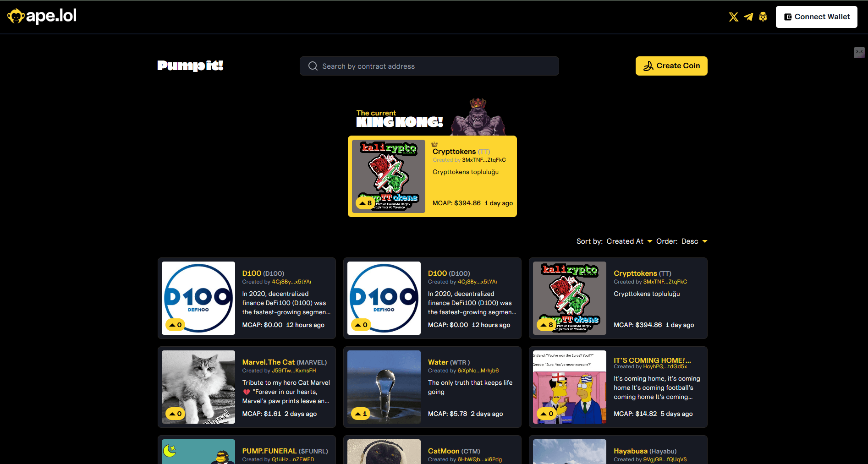Image resolution: width=868 pixels, height=464 pixels.
Task: Upvote the second D100 card (0 badge)
Action: [361, 325]
